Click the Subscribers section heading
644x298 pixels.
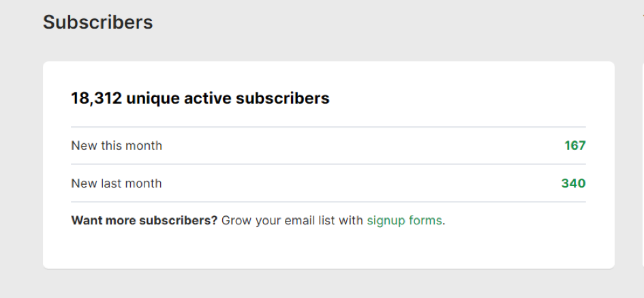[97, 23]
